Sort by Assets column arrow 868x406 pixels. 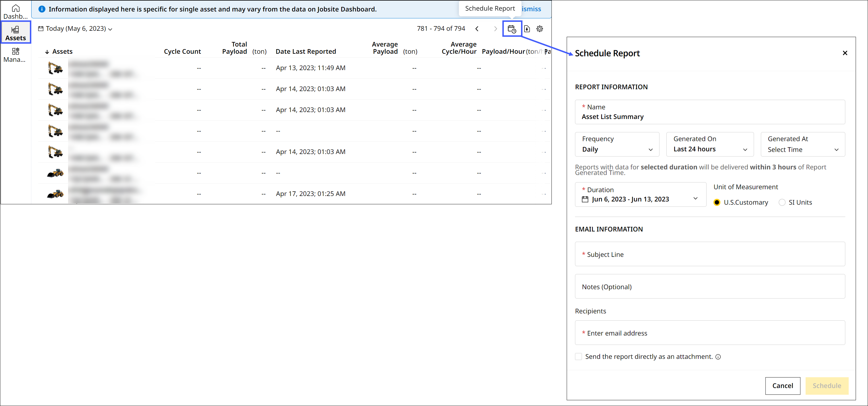47,52
